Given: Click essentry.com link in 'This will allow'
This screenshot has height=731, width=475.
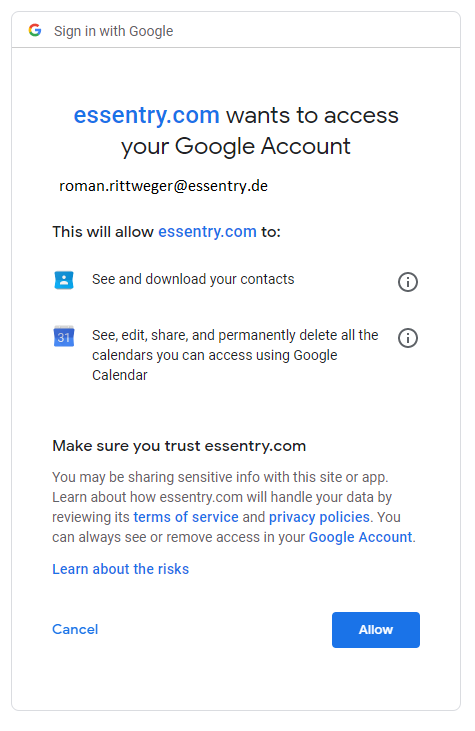Looking at the screenshot, I should click(207, 232).
